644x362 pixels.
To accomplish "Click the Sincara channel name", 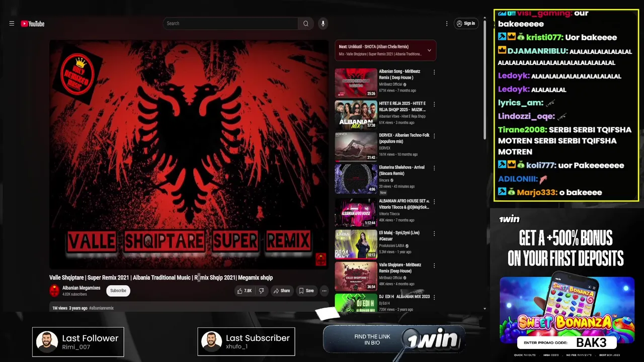I will (x=384, y=180).
